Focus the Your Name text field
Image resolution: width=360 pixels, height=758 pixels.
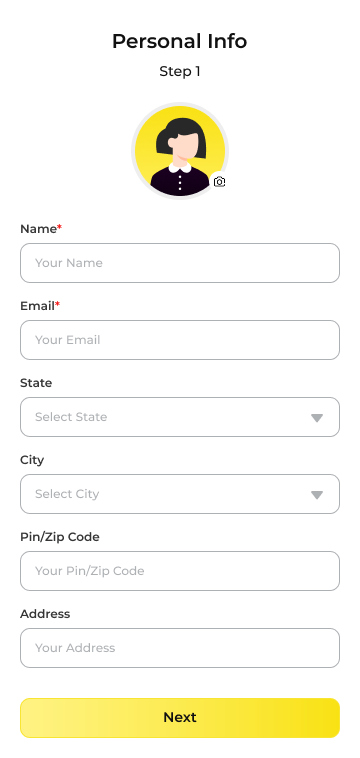pos(180,263)
